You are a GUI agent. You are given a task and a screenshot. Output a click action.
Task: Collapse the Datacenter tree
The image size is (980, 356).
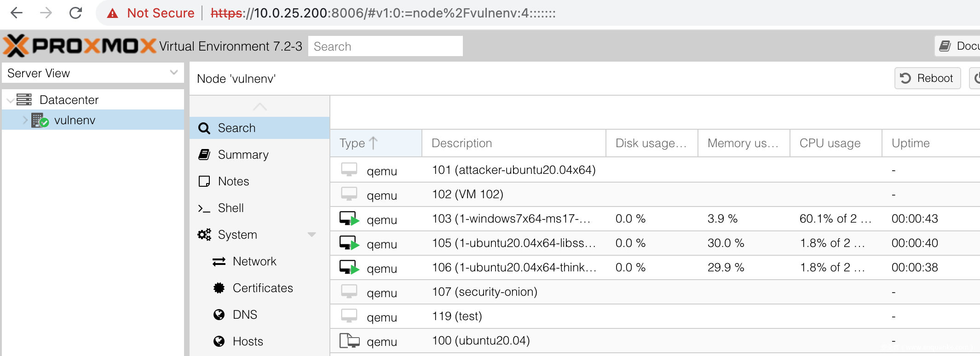click(x=10, y=100)
